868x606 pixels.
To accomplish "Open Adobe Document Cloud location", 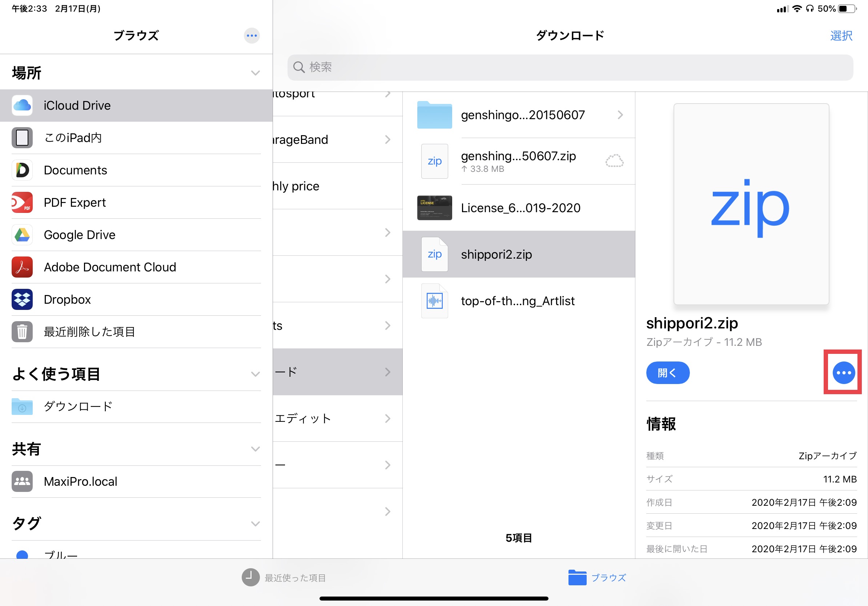I will (110, 267).
